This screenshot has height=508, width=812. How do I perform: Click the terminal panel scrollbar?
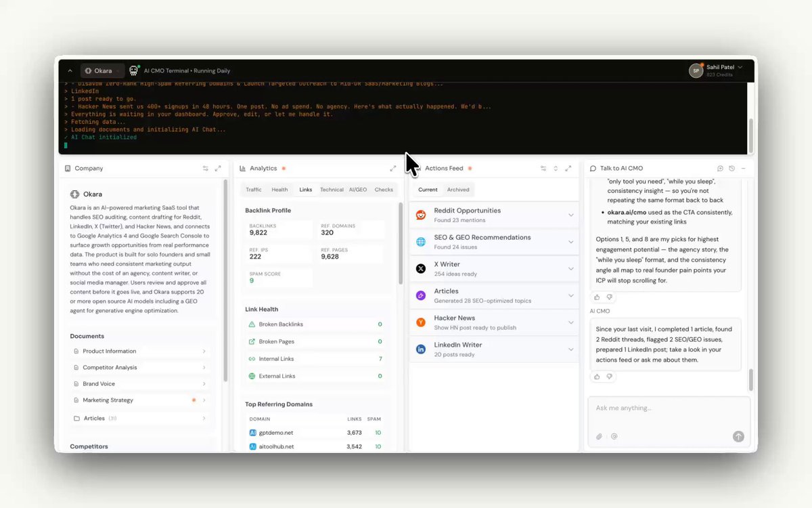point(750,135)
